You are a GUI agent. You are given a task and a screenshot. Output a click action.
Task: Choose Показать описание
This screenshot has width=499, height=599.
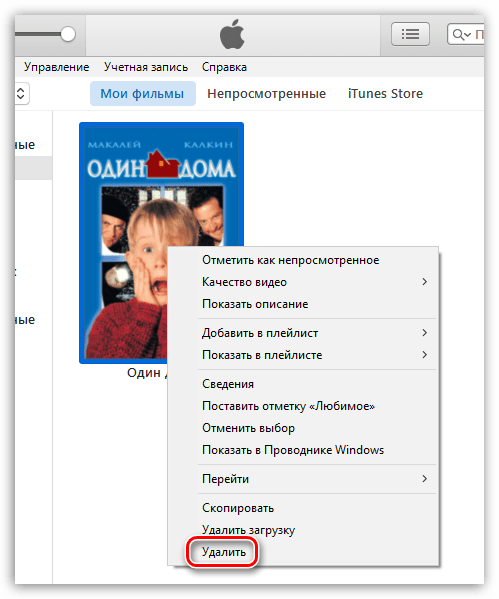pyautogui.click(x=303, y=304)
